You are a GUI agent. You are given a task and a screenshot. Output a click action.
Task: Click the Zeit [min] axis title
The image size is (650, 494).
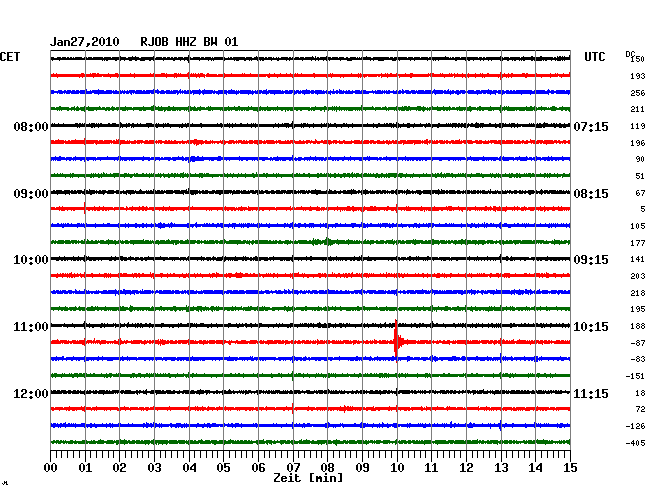(308, 478)
